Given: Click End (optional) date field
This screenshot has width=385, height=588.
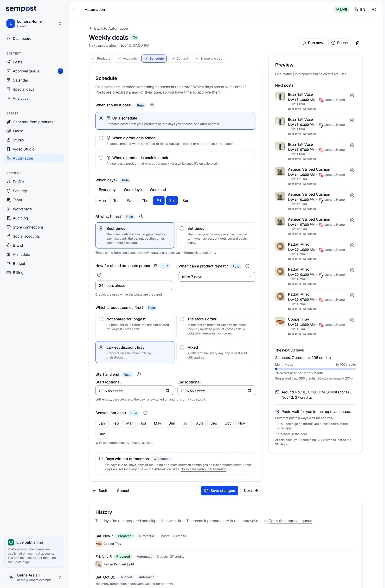Looking at the screenshot, I should (216, 390).
